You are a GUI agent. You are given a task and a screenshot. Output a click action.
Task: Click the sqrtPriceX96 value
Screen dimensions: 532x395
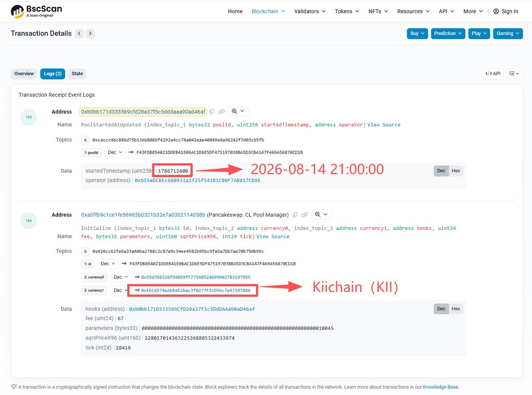[190, 338]
